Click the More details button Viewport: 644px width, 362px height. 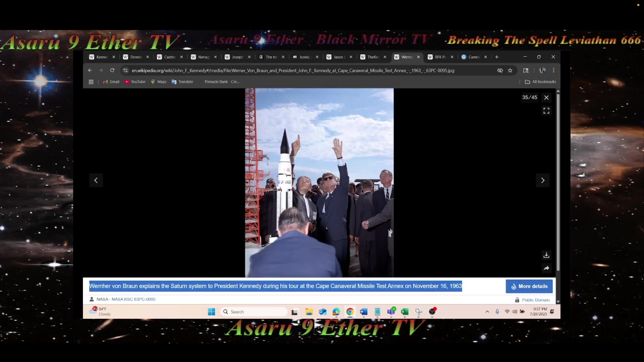(x=529, y=286)
